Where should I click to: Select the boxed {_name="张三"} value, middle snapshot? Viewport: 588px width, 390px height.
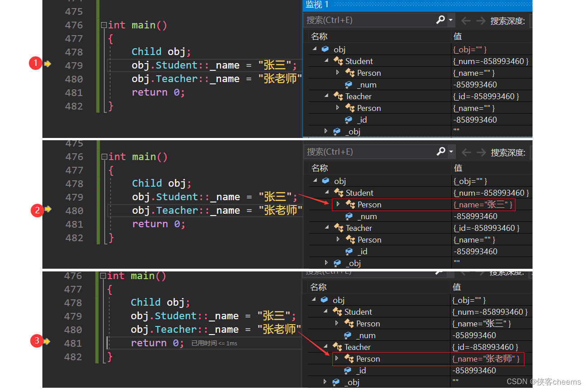[x=483, y=204]
